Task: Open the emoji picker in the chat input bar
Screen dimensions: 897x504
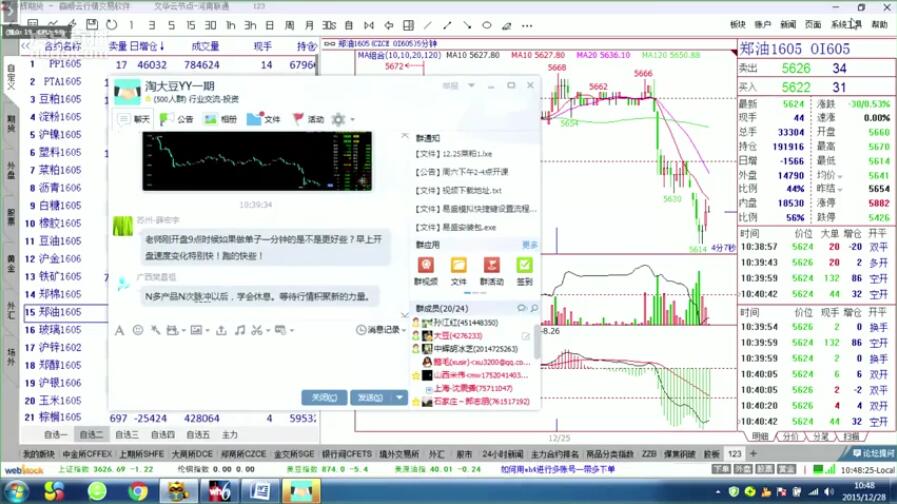Action: 138,330
